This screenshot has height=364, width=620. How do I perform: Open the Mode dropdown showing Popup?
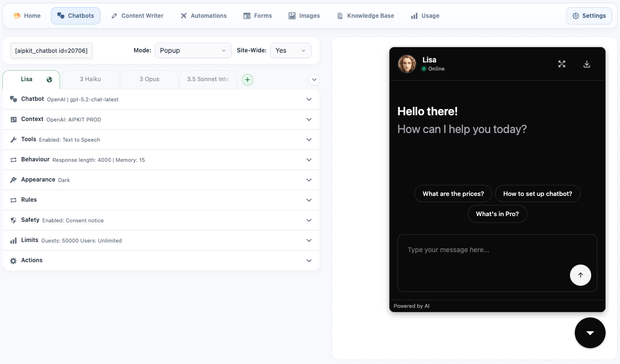pos(193,50)
